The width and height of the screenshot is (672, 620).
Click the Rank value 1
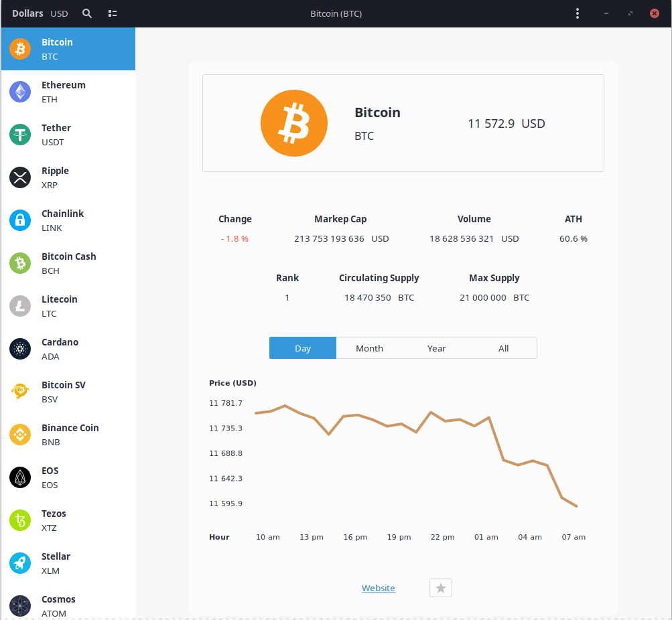point(287,297)
